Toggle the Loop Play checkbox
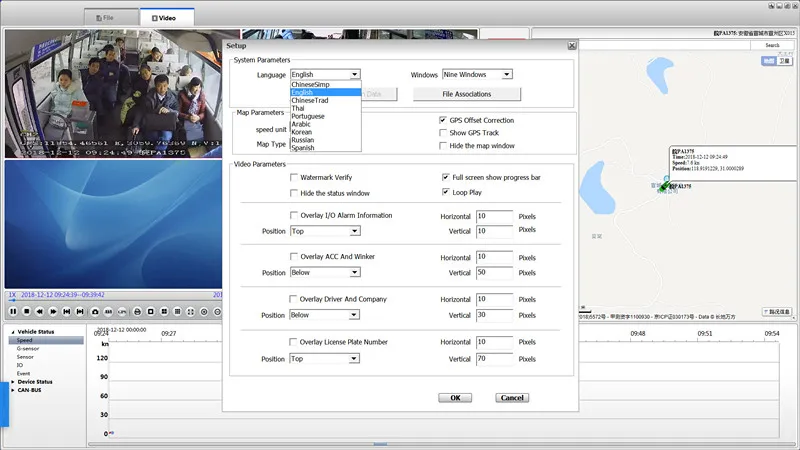The height and width of the screenshot is (450, 800). [445, 192]
